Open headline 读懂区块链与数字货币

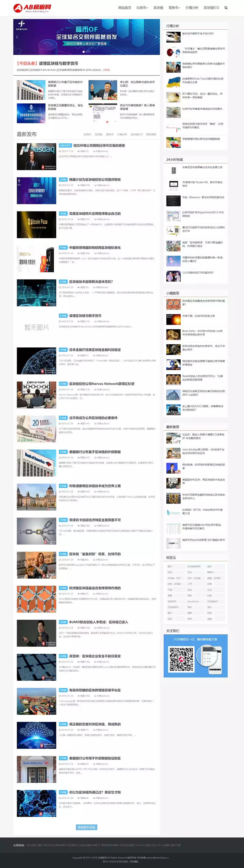coord(58,63)
